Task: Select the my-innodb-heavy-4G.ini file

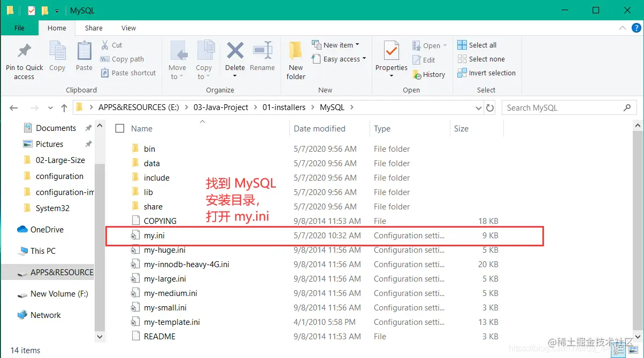Action: (187, 264)
